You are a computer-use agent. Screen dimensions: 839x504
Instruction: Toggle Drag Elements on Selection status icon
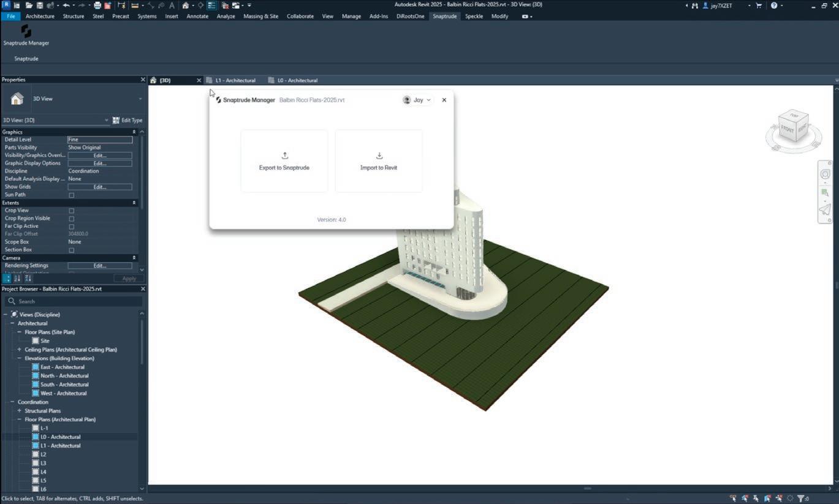(779, 498)
